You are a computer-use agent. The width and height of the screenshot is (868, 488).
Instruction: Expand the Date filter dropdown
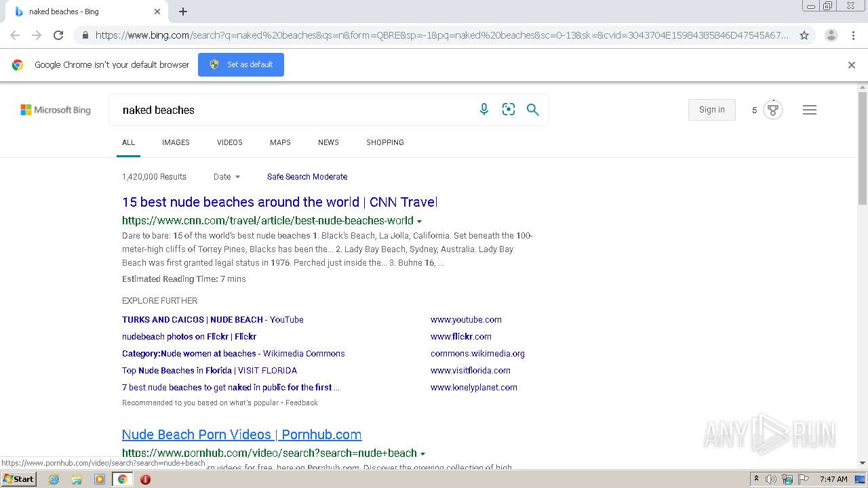click(x=227, y=177)
